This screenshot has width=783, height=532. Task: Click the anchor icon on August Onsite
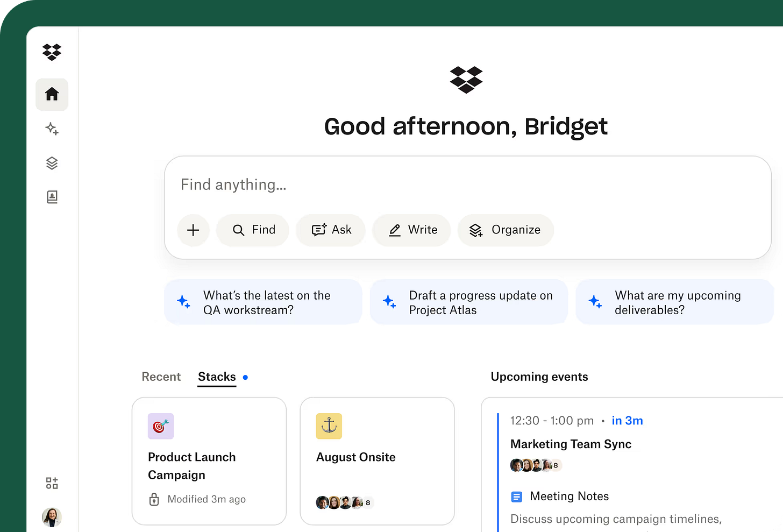point(329,427)
